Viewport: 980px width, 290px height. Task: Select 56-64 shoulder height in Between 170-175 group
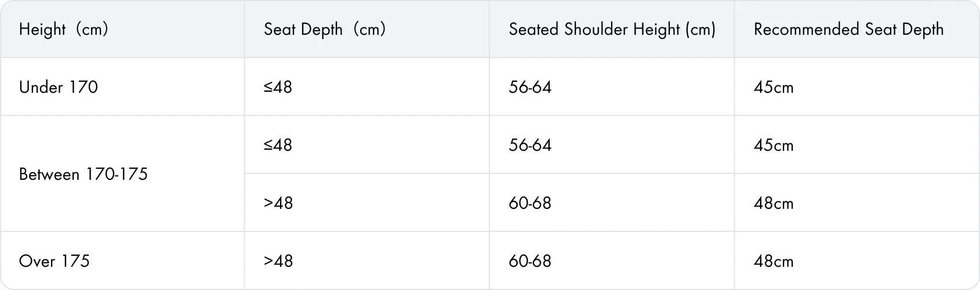[530, 145]
